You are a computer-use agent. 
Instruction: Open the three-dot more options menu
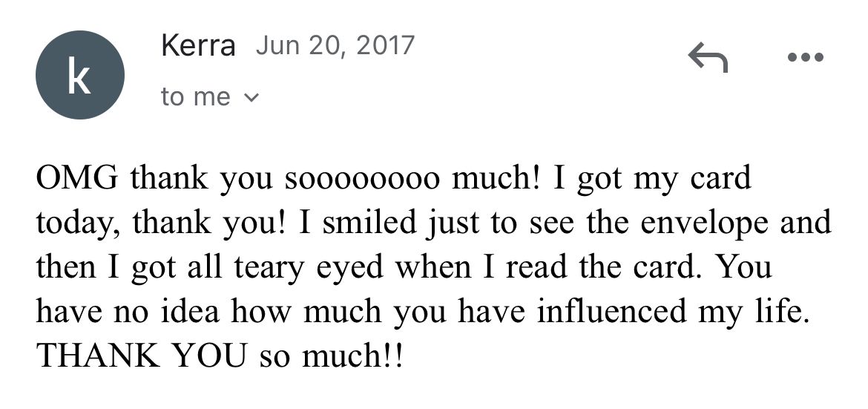click(806, 57)
